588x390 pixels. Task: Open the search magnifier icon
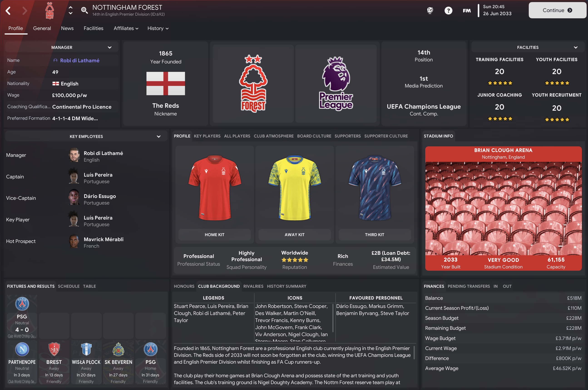click(x=84, y=10)
